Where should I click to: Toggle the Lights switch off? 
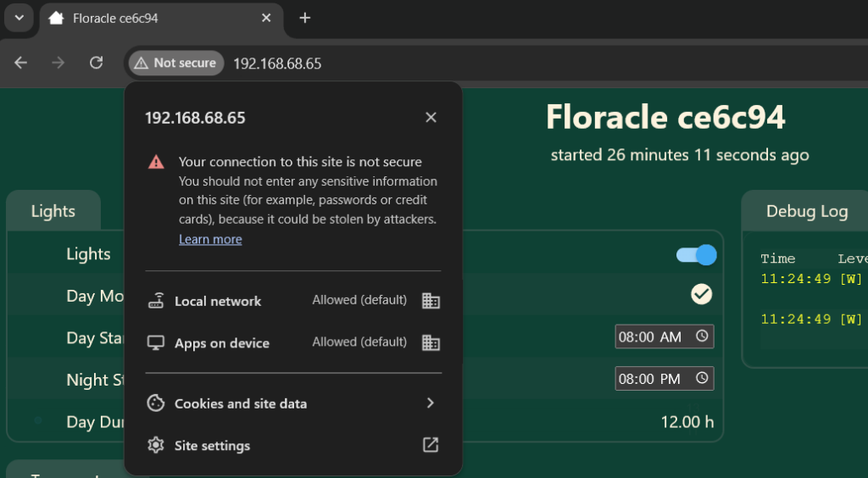tap(697, 255)
